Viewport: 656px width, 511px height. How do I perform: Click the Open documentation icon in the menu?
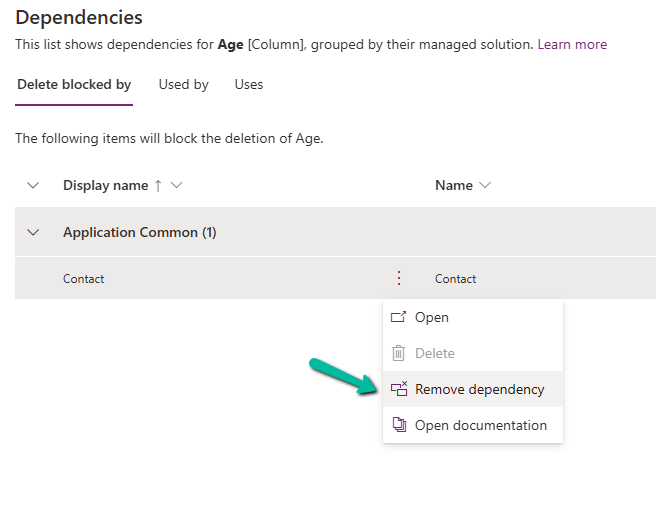(398, 425)
